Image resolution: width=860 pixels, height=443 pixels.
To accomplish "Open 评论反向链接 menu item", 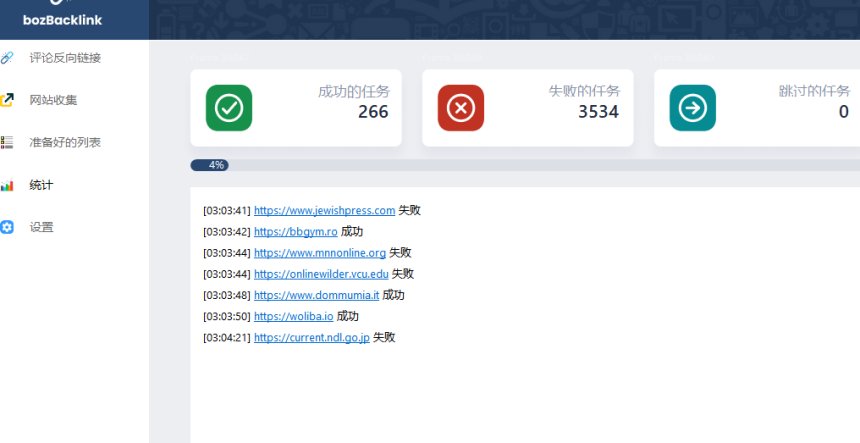I will click(65, 58).
